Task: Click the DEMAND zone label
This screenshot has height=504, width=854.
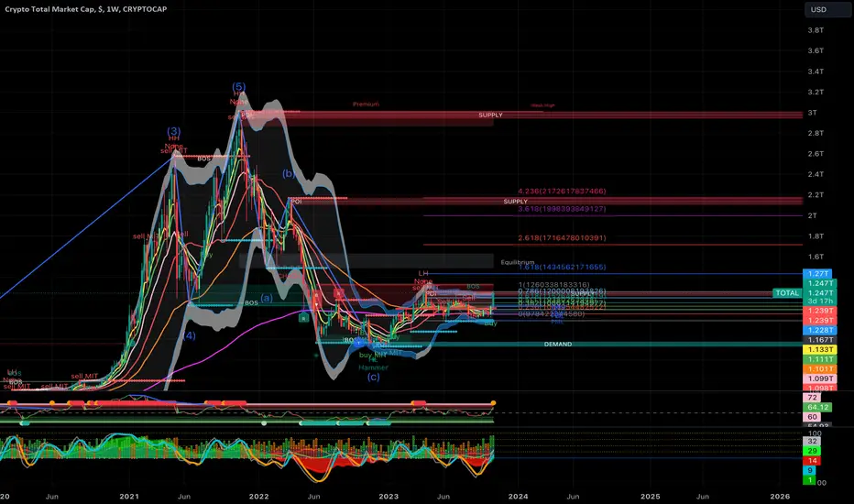Action: (x=558, y=345)
